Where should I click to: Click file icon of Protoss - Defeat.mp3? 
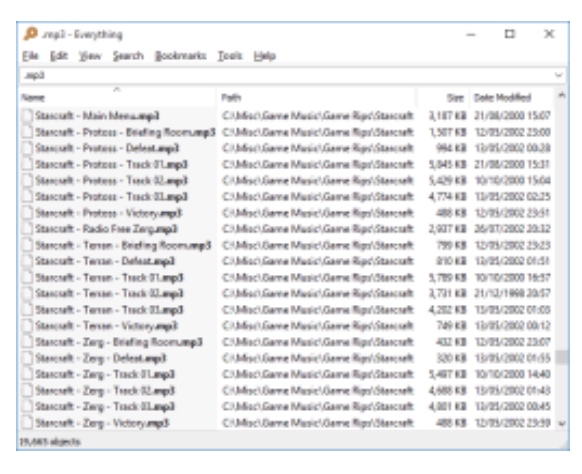click(x=27, y=148)
